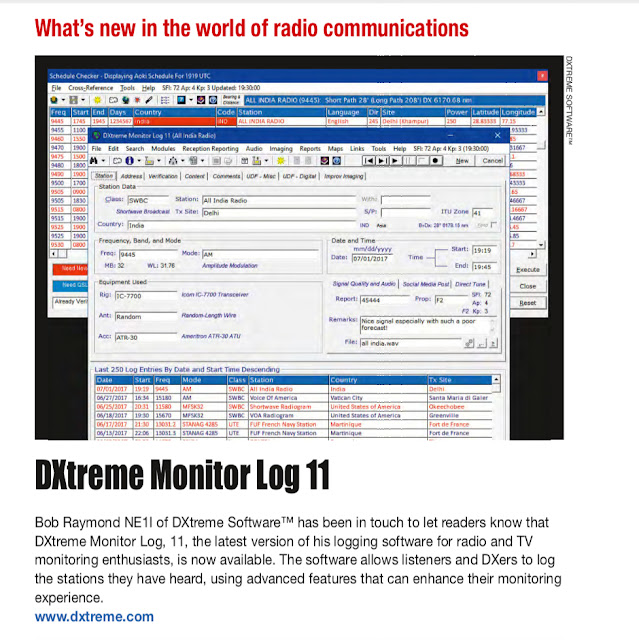
Task: Open dropdown arrow next to Schedule Checker first icon
Action: point(63,100)
